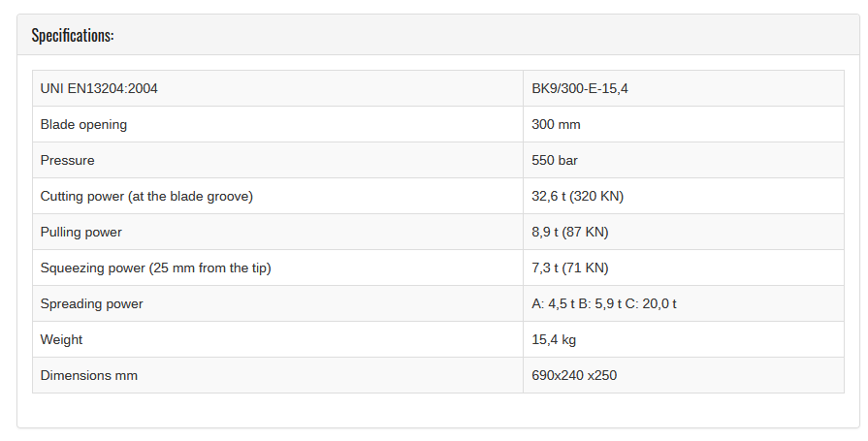Select the Weight row label
Viewport: 868px width, 441px height.
coord(61,340)
